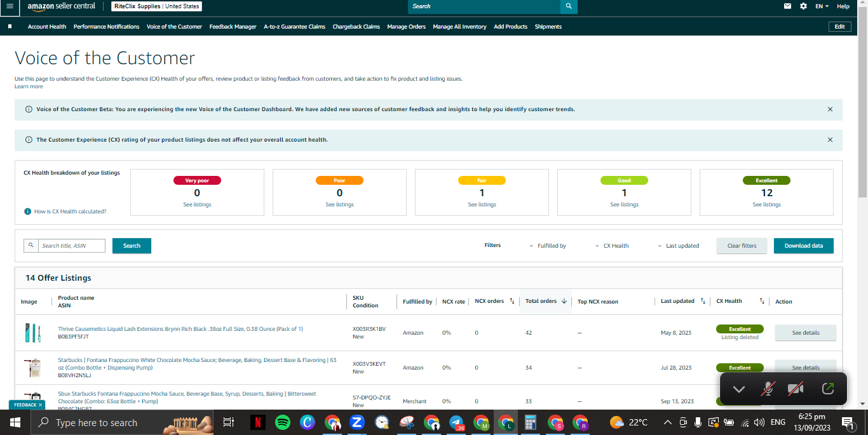
Task: Open the EN language dropdown
Action: click(x=822, y=6)
